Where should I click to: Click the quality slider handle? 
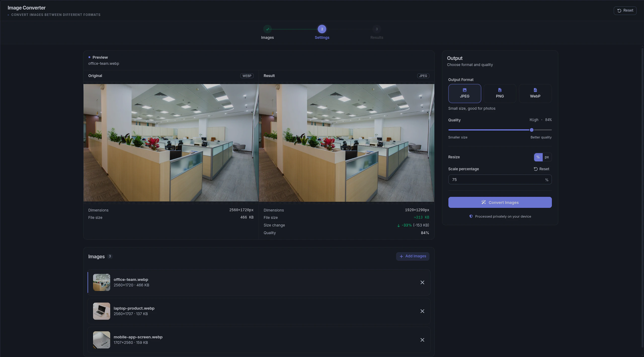(531, 130)
